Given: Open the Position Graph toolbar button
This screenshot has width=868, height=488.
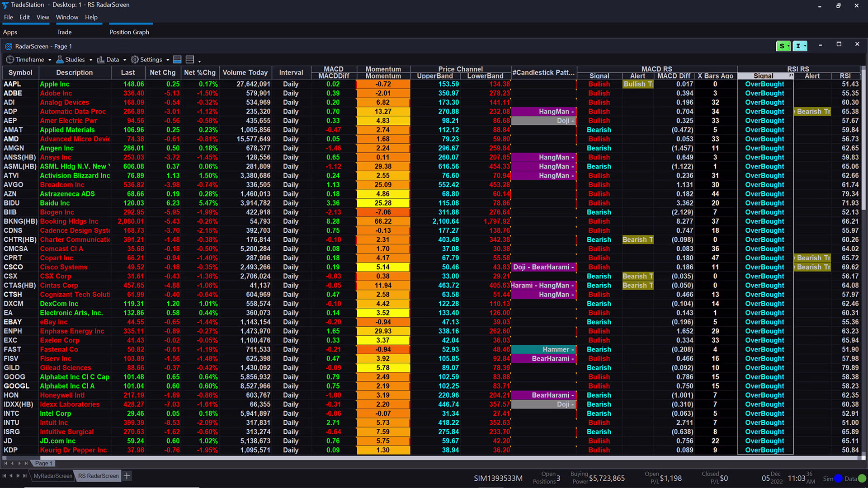Looking at the screenshot, I should (x=129, y=32).
